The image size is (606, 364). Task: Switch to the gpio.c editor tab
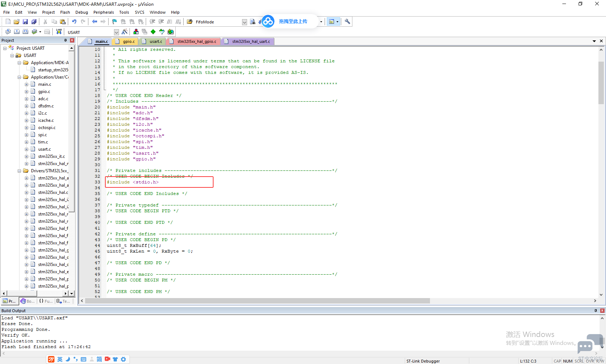click(126, 41)
